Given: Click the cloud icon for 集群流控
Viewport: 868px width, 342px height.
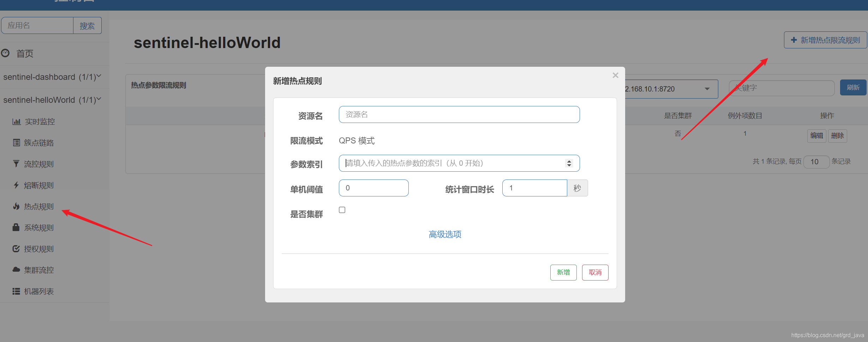Looking at the screenshot, I should pos(16,270).
